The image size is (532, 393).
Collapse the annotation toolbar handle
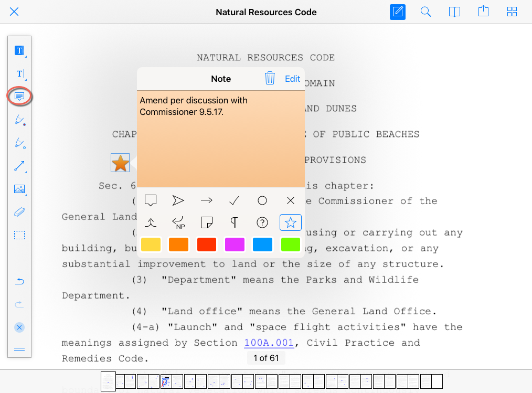tap(19, 349)
